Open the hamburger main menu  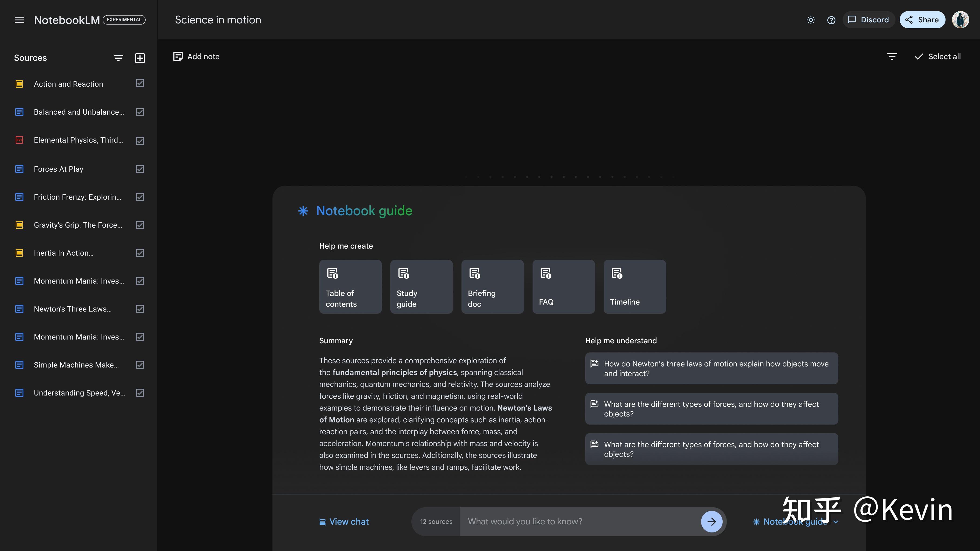(19, 20)
